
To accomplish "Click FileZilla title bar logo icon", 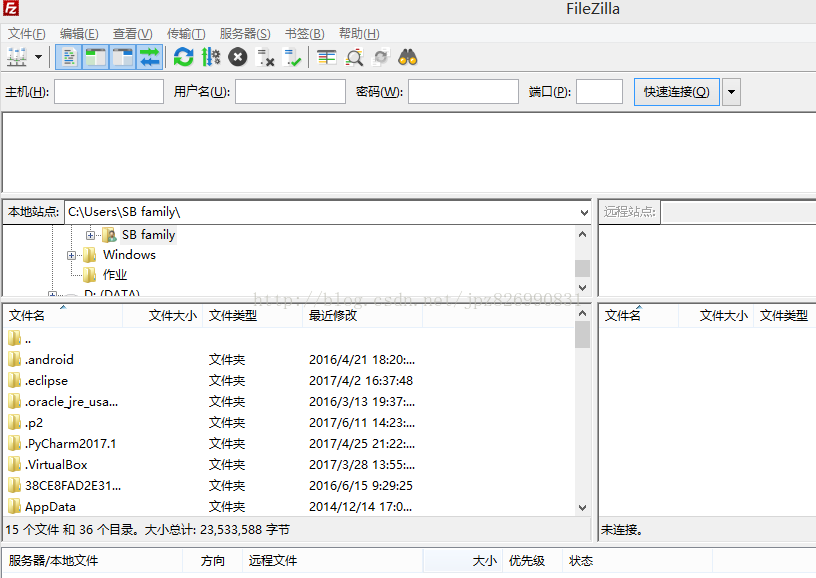I will click(10, 8).
